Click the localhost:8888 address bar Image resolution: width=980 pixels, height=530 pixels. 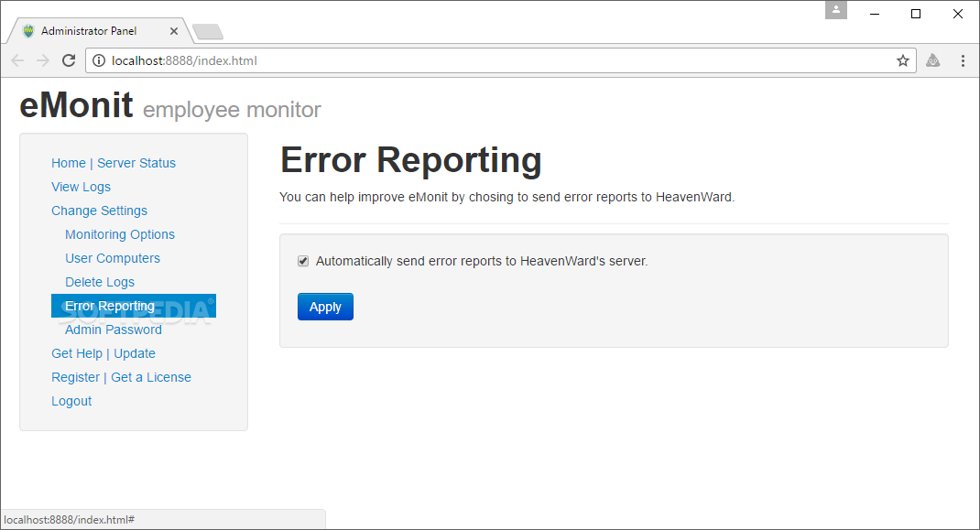500,60
